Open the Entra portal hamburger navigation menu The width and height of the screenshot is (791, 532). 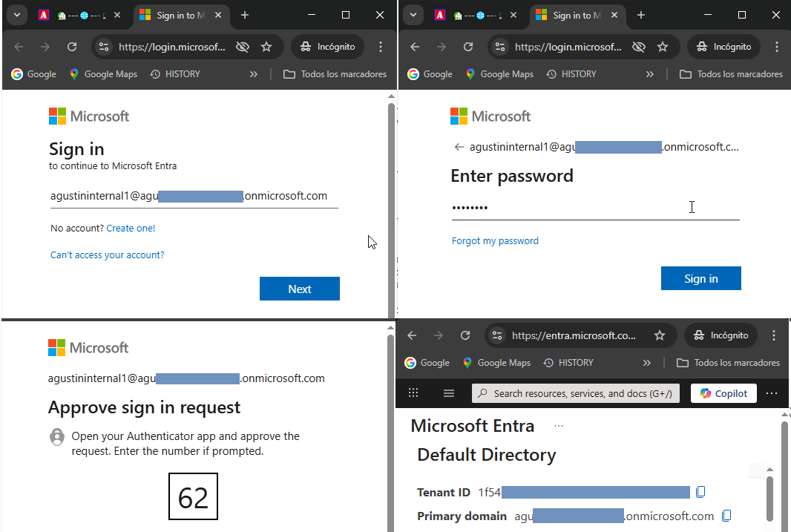[x=449, y=393]
